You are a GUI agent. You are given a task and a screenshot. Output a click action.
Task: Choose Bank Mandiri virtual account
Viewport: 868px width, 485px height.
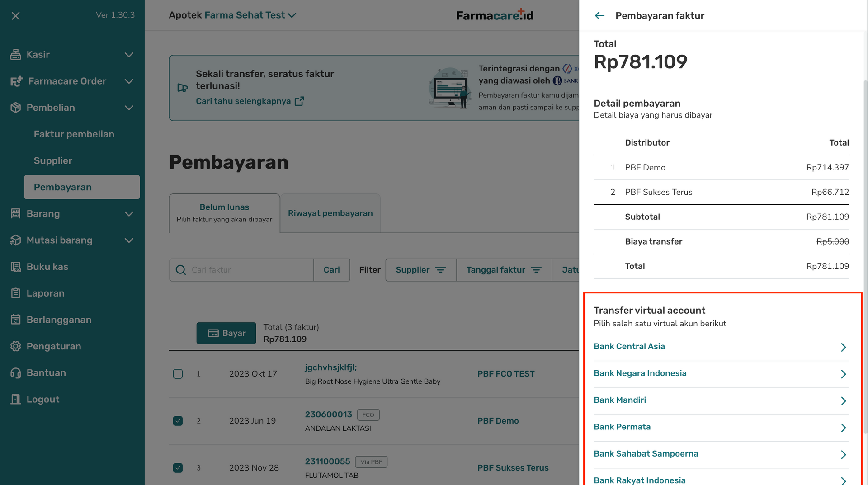[x=722, y=400]
